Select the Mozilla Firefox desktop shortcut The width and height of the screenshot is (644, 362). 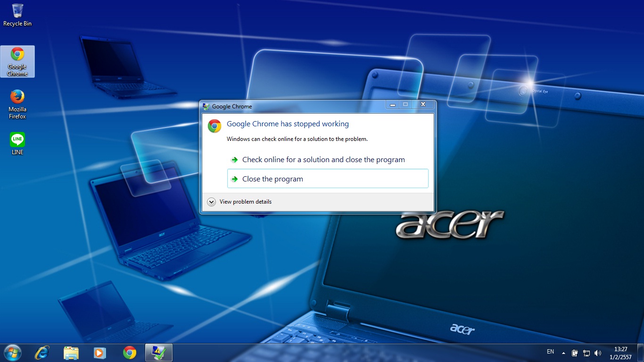(17, 104)
